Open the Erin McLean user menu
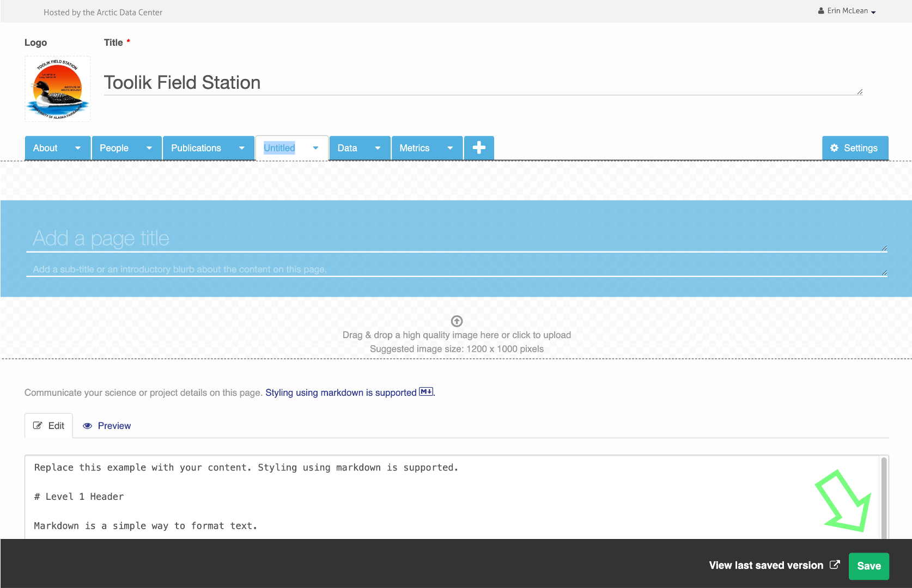912x588 pixels. 847,11
